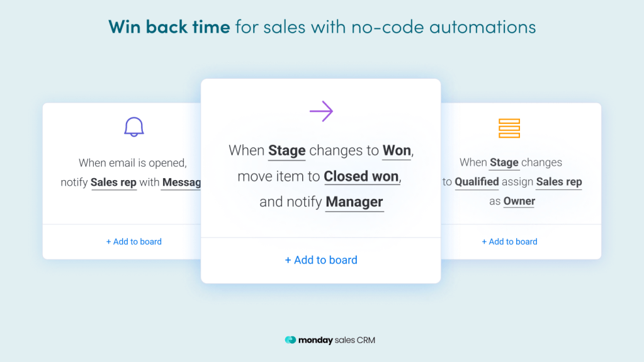
Task: Select Sales rep in the assign-owner card
Action: [559, 182]
